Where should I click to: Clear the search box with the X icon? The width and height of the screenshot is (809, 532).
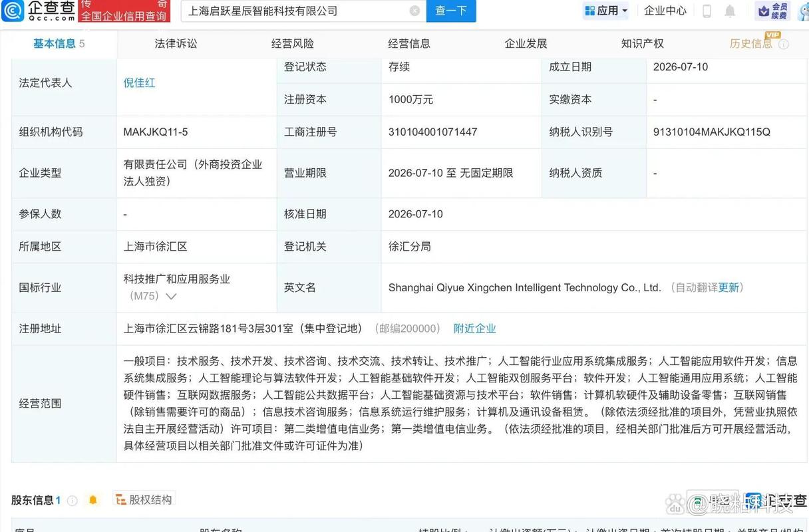click(x=414, y=11)
